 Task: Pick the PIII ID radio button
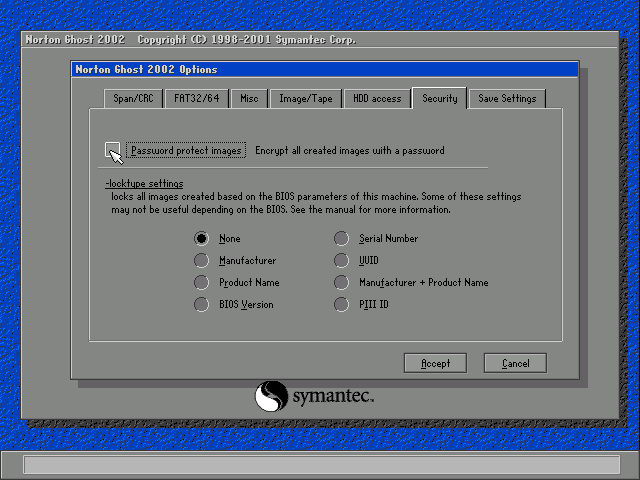click(341, 304)
